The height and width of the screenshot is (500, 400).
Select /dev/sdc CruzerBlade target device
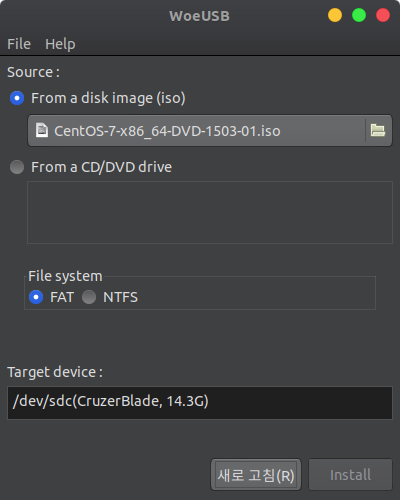coord(200,403)
